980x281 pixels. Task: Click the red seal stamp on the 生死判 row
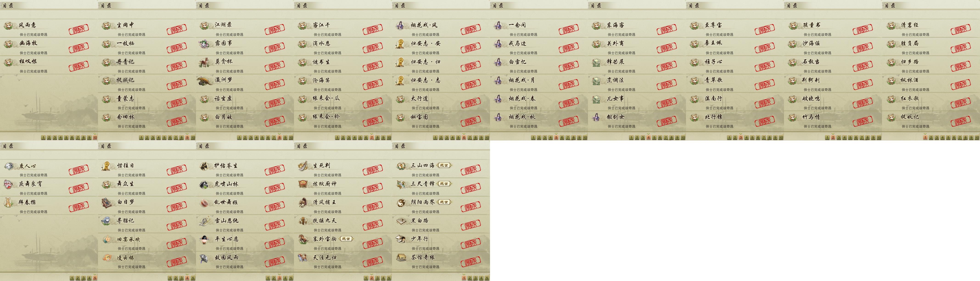tap(373, 170)
